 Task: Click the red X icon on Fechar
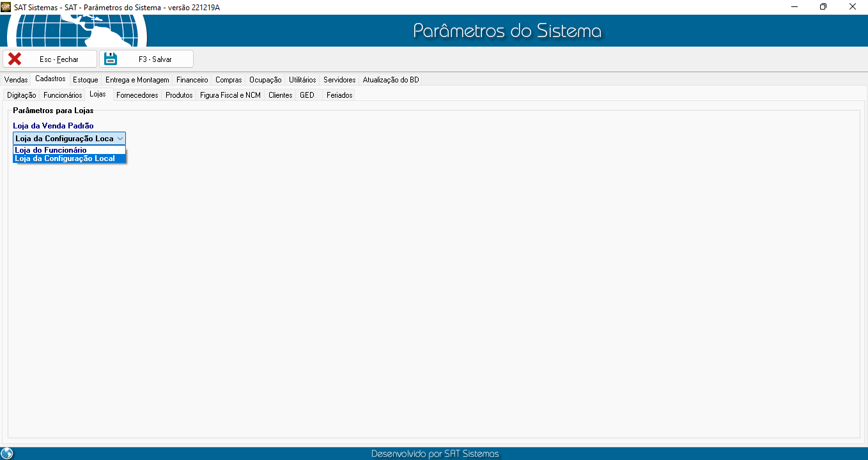pyautogui.click(x=15, y=59)
